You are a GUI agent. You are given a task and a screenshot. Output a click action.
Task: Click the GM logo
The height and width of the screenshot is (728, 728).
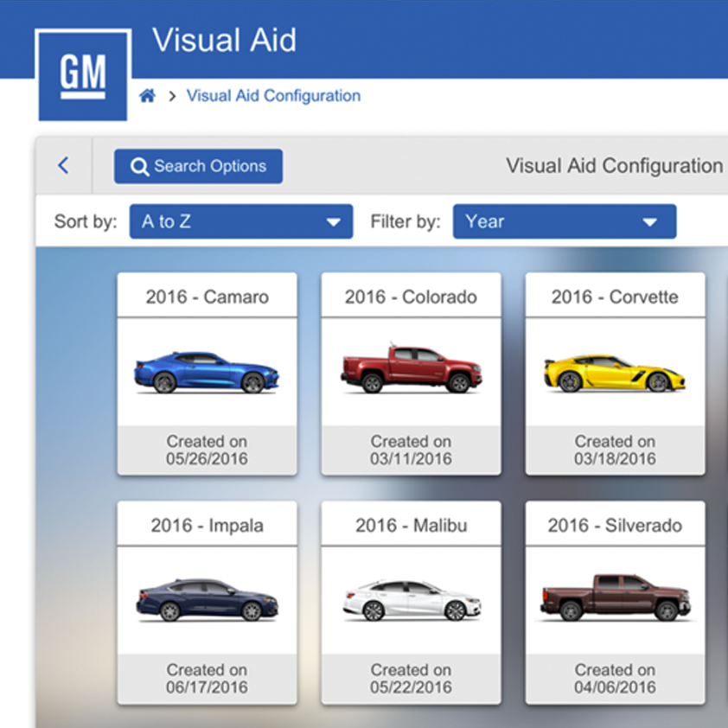coord(83,75)
